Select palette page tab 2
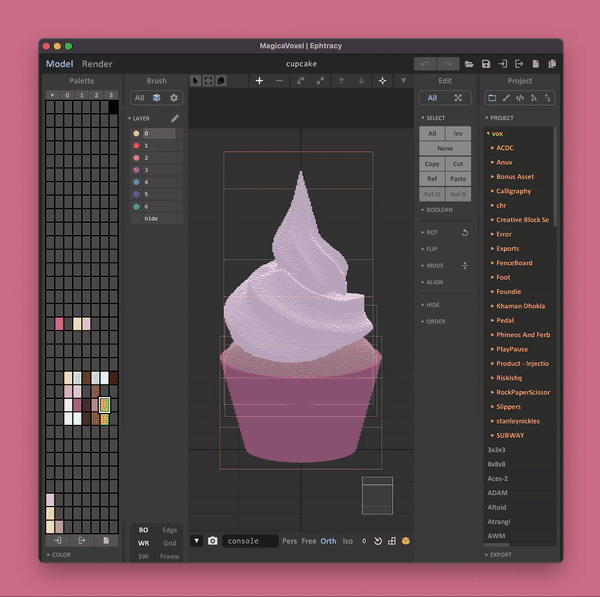This screenshot has height=597, width=600. [96, 95]
